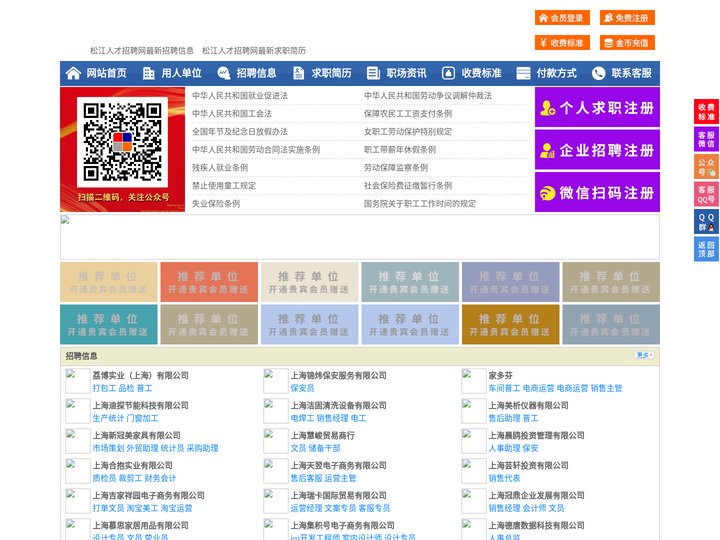Click the teal 推荐单位 tile in the bottom row
Screen dimensions: 720x540
point(108,325)
